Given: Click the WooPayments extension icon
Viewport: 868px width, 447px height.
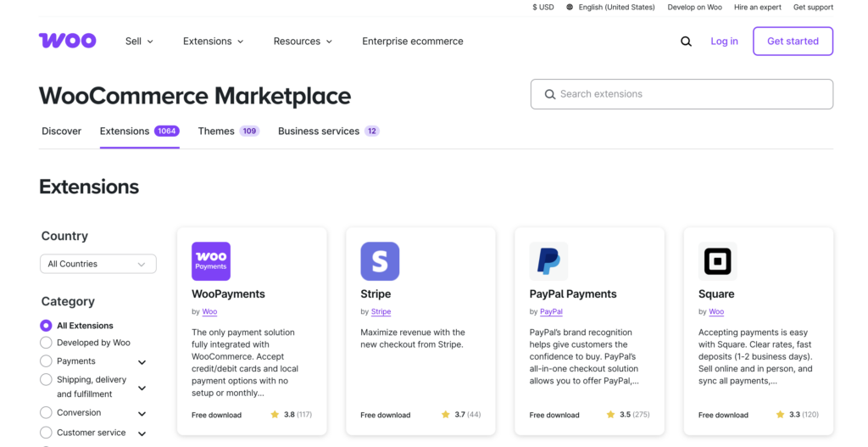Looking at the screenshot, I should [211, 261].
